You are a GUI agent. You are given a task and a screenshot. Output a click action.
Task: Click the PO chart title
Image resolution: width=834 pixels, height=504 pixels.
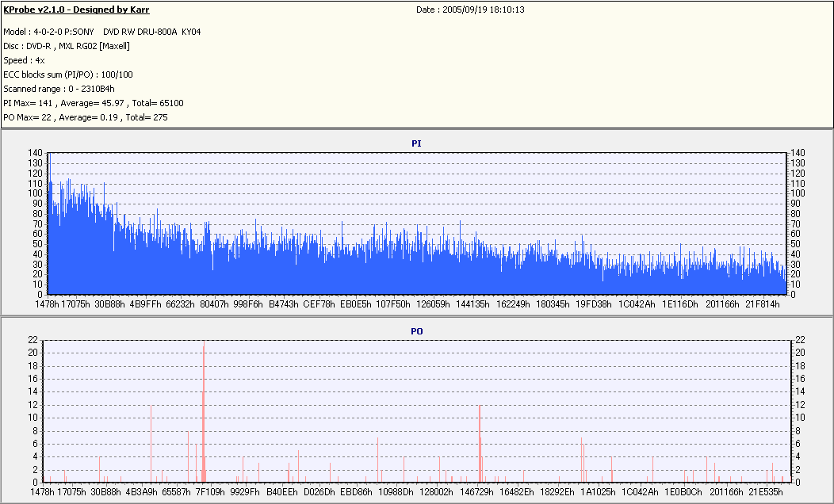click(417, 331)
